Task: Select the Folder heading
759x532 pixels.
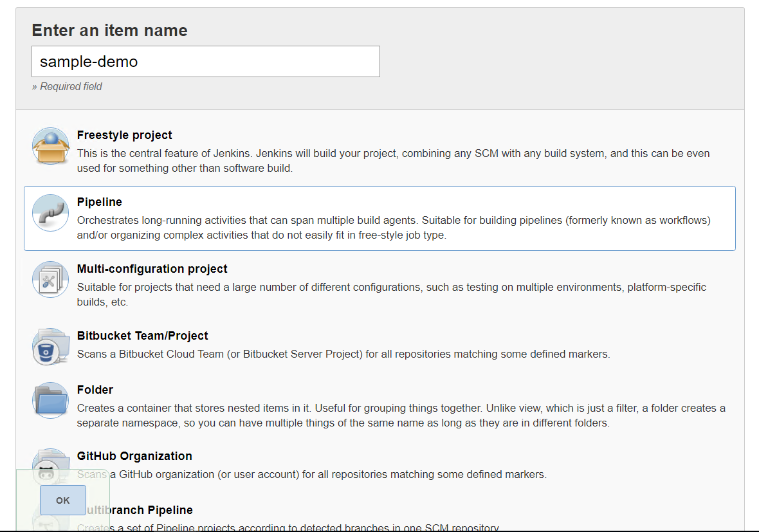Action: tap(95, 390)
